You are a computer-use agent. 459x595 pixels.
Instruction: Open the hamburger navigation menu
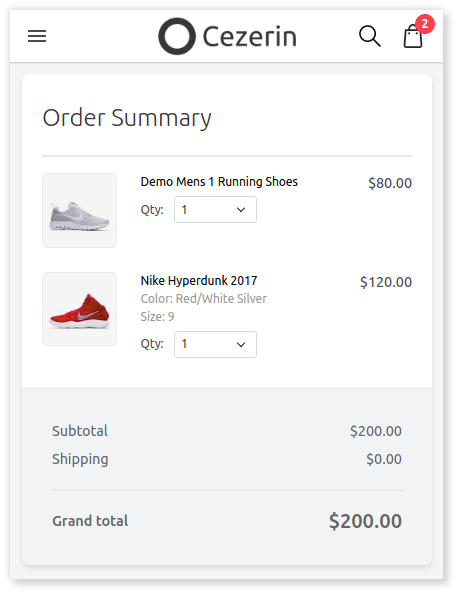click(x=37, y=36)
